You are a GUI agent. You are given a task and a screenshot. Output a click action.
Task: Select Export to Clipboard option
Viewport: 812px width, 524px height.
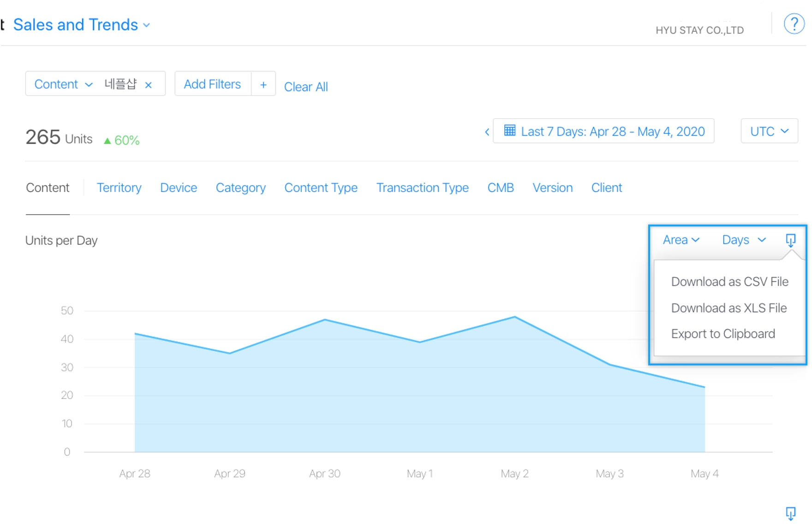723,334
